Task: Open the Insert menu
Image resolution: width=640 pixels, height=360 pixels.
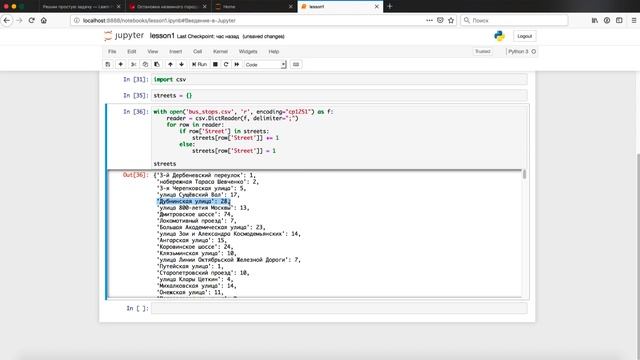Action: pyautogui.click(x=176, y=51)
